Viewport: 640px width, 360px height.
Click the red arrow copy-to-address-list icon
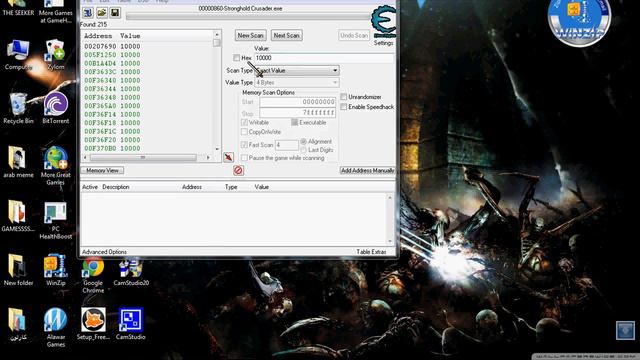[229, 157]
